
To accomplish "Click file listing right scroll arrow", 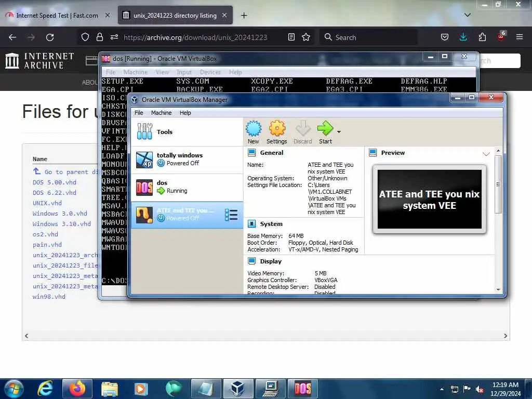I will [x=506, y=336].
